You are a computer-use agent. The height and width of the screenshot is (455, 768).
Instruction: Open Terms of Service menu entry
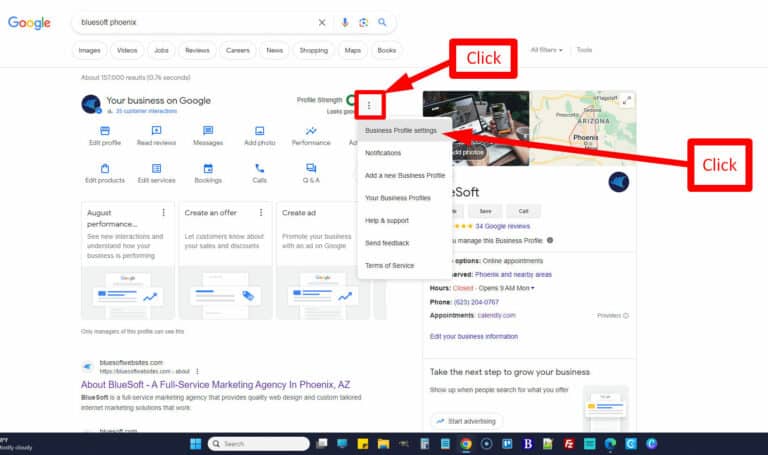click(405, 265)
